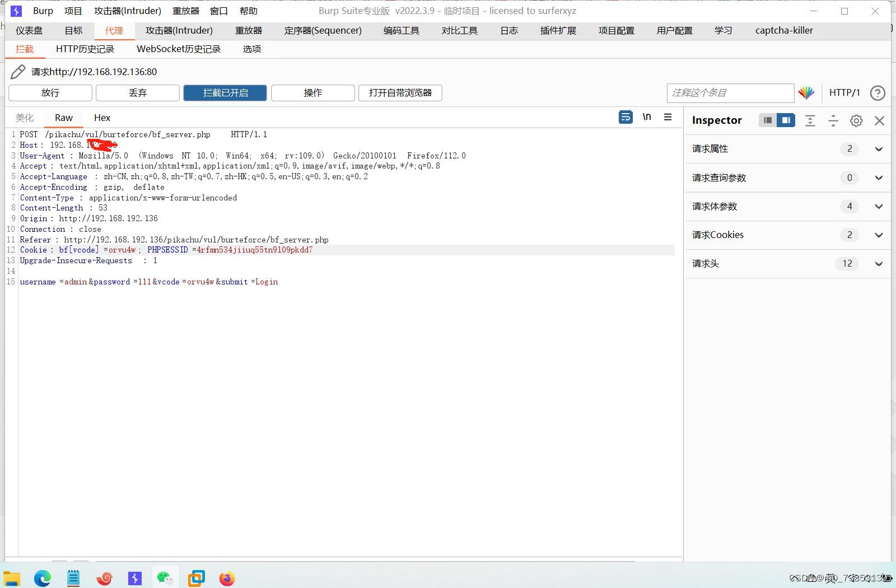Open WeChat from taskbar

click(x=165, y=578)
